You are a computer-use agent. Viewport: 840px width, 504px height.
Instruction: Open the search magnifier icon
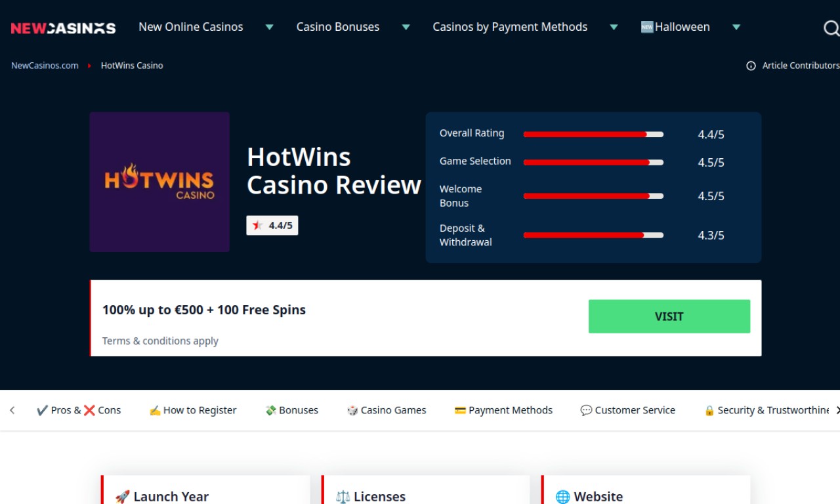(x=831, y=28)
